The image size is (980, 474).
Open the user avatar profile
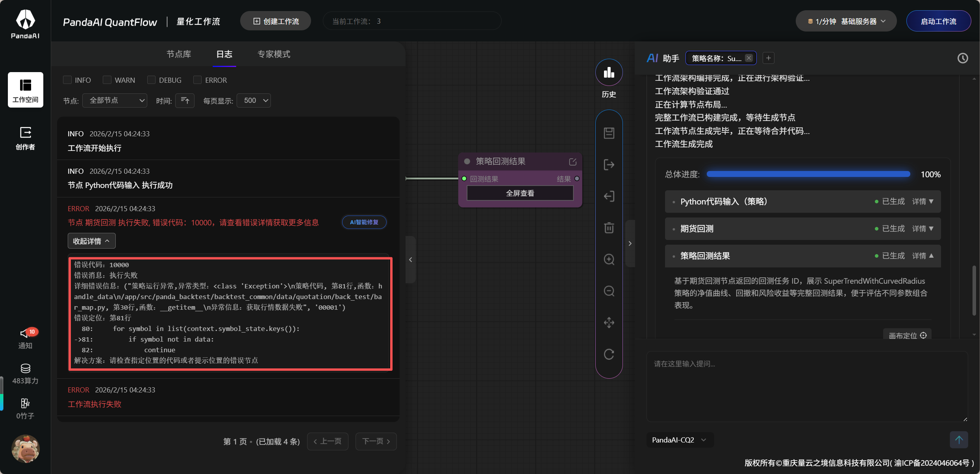[x=26, y=449]
